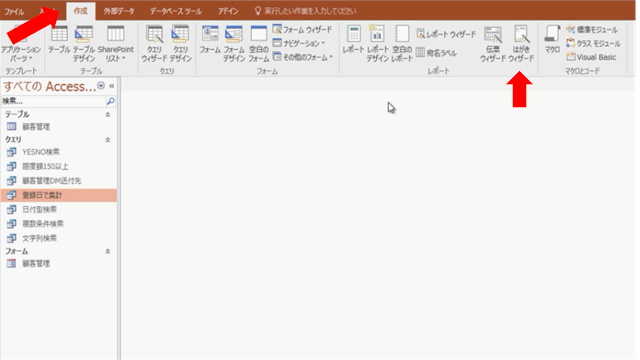Select 顧客管理 form under フォーム
Screen dimensions: 640x360
click(58, 264)
